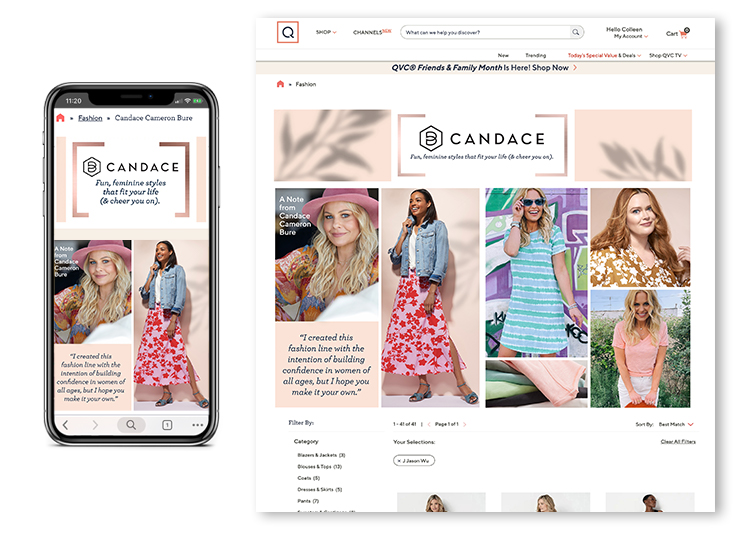The height and width of the screenshot is (533, 747).
Task: Select the New navigation link
Action: point(503,55)
